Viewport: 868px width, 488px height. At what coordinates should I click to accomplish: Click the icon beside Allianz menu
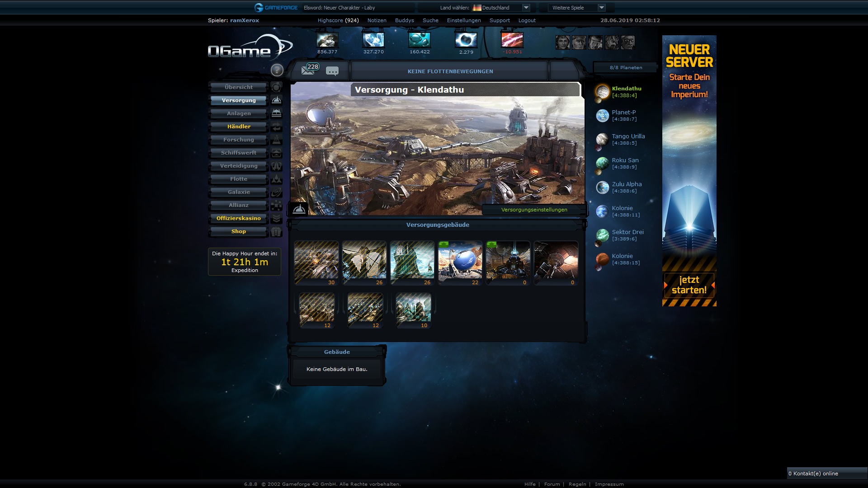coord(276,205)
